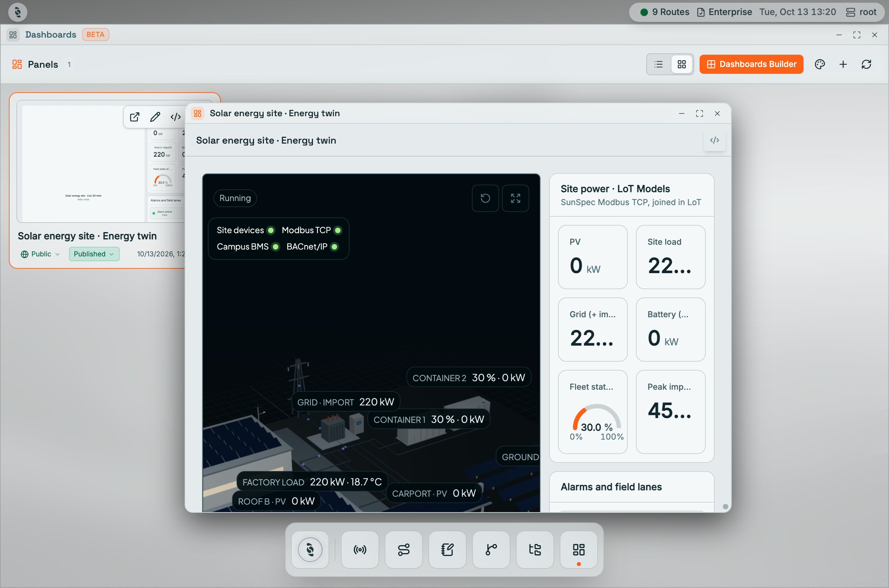The height and width of the screenshot is (588, 889).
Task: Click the Dashboards Builder button
Action: pos(751,64)
